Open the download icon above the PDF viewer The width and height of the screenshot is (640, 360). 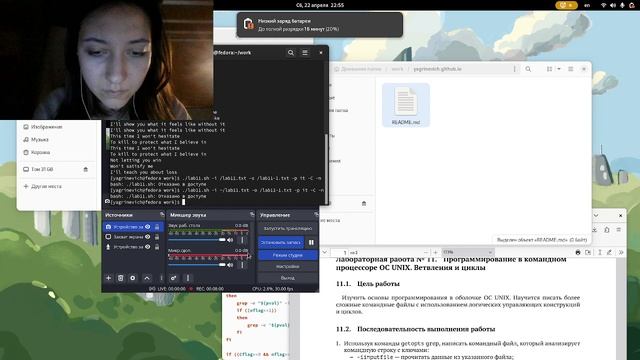(x=594, y=230)
